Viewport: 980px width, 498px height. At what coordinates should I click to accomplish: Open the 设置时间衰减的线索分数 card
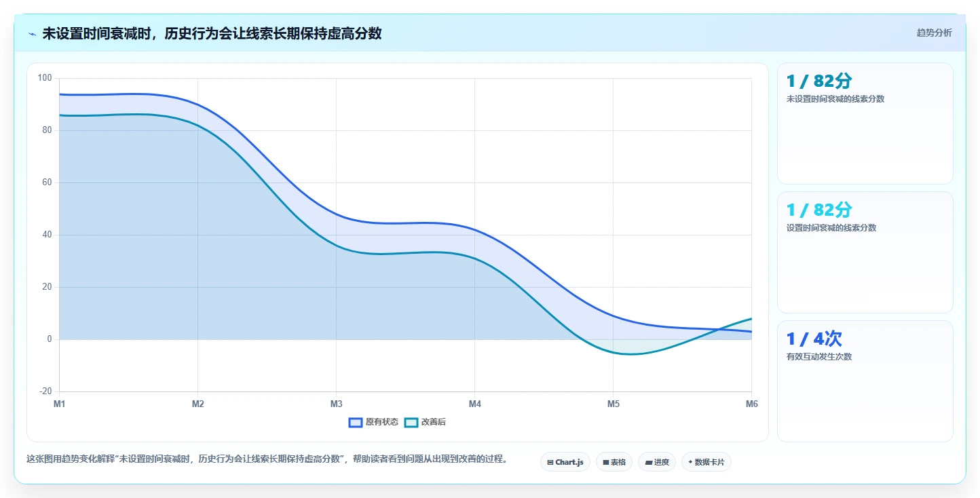tap(865, 252)
